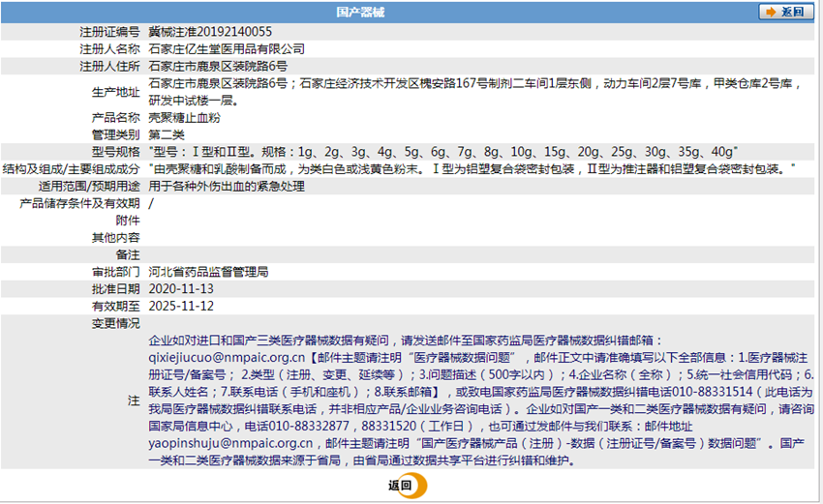
Task: Click the 变更情况 label
Action: tap(116, 324)
